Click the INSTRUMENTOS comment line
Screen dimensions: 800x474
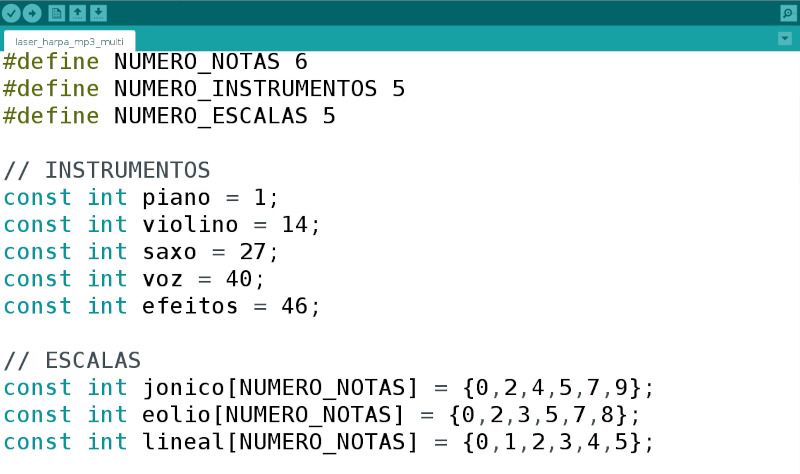[107, 170]
